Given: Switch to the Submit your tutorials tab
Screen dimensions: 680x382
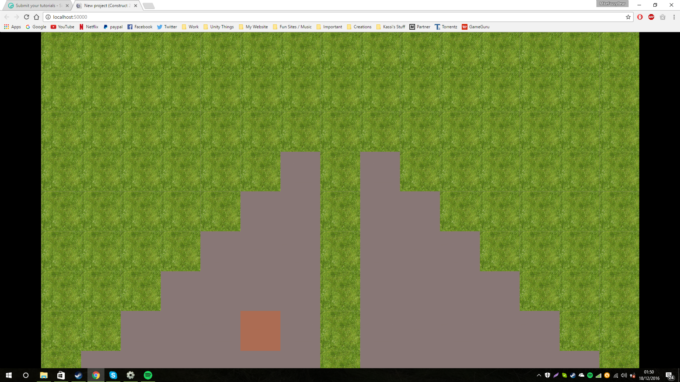Looking at the screenshot, I should 37,6.
